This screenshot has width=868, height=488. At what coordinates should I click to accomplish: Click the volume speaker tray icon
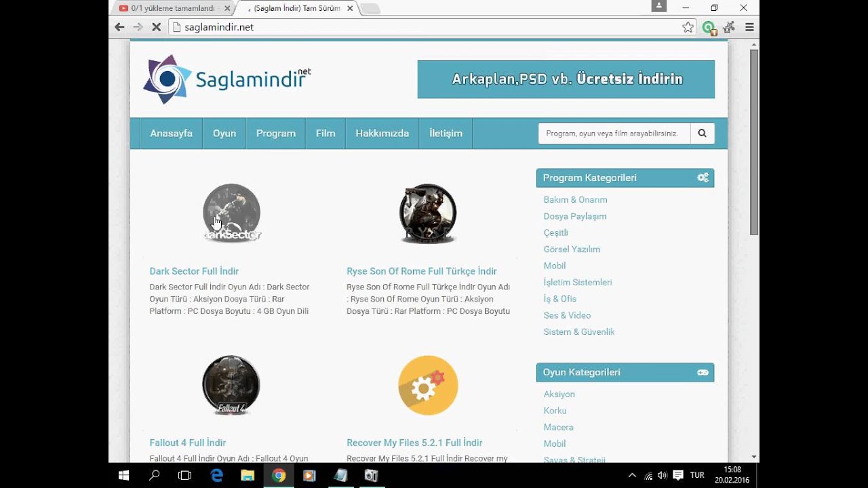[x=663, y=475]
